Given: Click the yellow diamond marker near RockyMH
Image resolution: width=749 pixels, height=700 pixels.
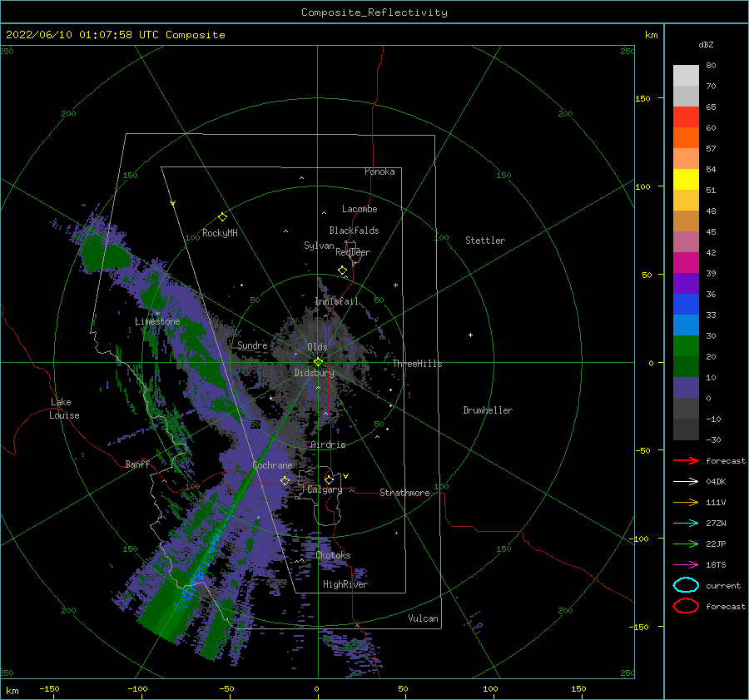Looking at the screenshot, I should [x=222, y=217].
